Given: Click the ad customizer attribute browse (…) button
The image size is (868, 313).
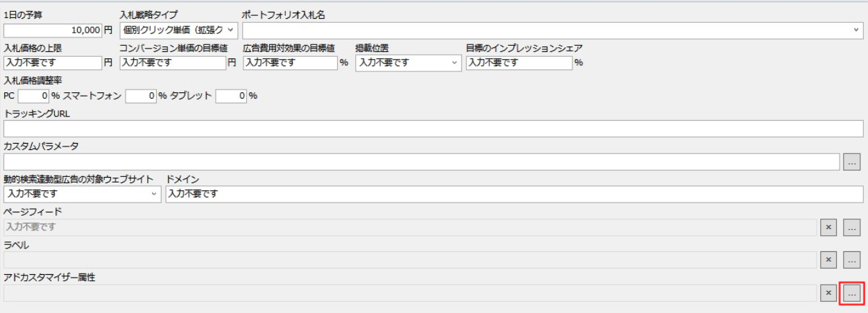Looking at the screenshot, I should coord(851,293).
